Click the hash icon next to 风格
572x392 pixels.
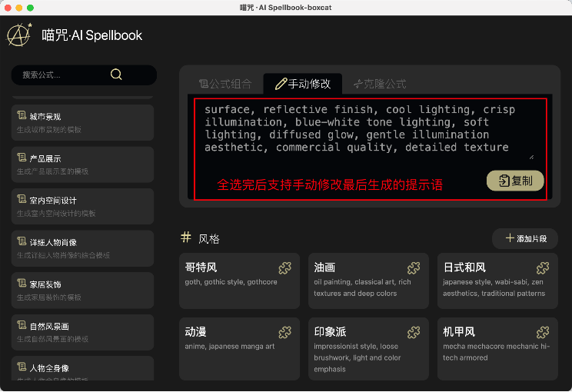(186, 238)
